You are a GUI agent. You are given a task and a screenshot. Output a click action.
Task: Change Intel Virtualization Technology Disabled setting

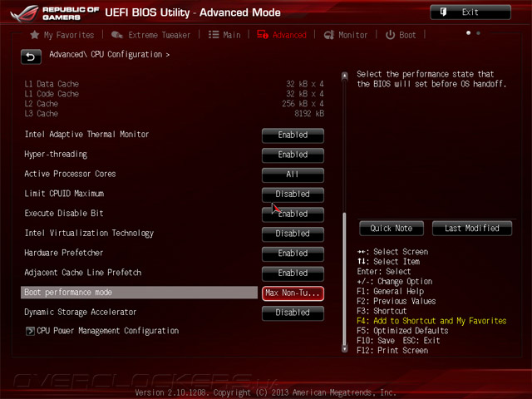tap(293, 234)
